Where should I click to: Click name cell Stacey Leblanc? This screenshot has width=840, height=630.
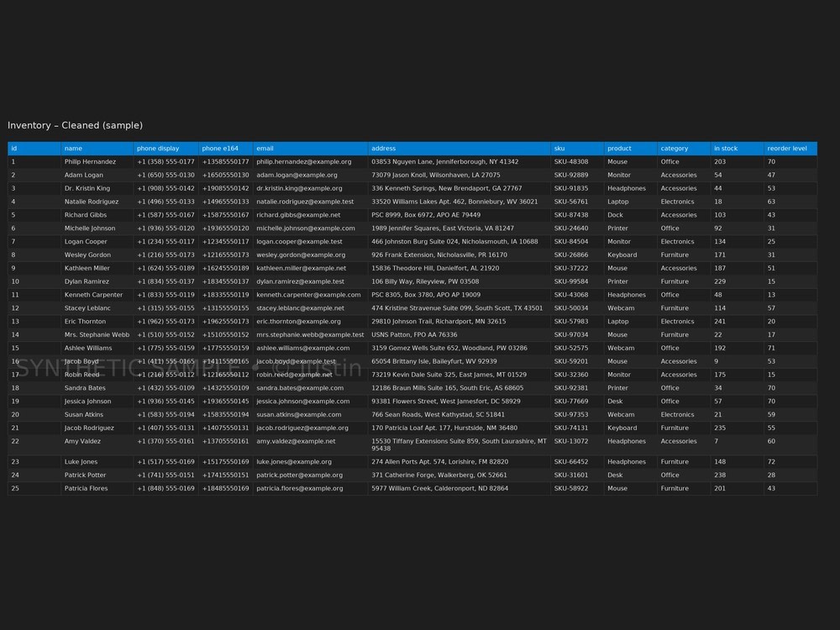[x=97, y=308]
